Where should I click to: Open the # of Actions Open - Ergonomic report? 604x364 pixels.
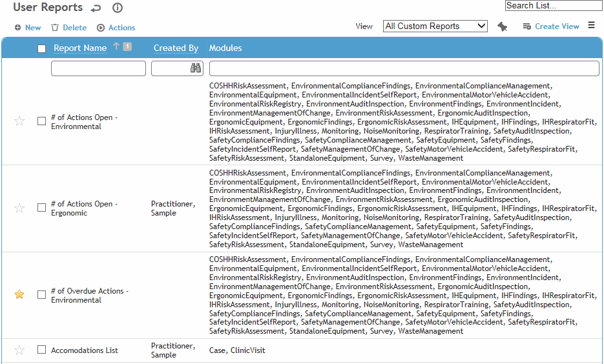[x=85, y=208]
